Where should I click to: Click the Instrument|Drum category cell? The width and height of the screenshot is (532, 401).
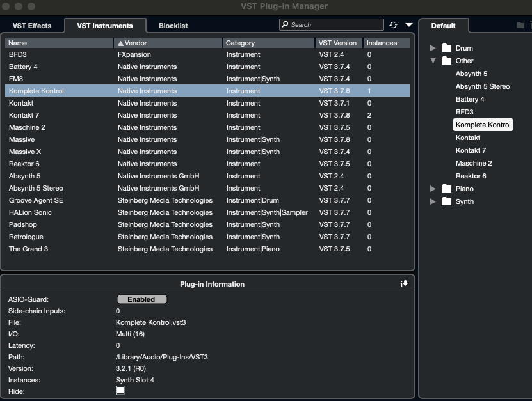[x=253, y=200]
